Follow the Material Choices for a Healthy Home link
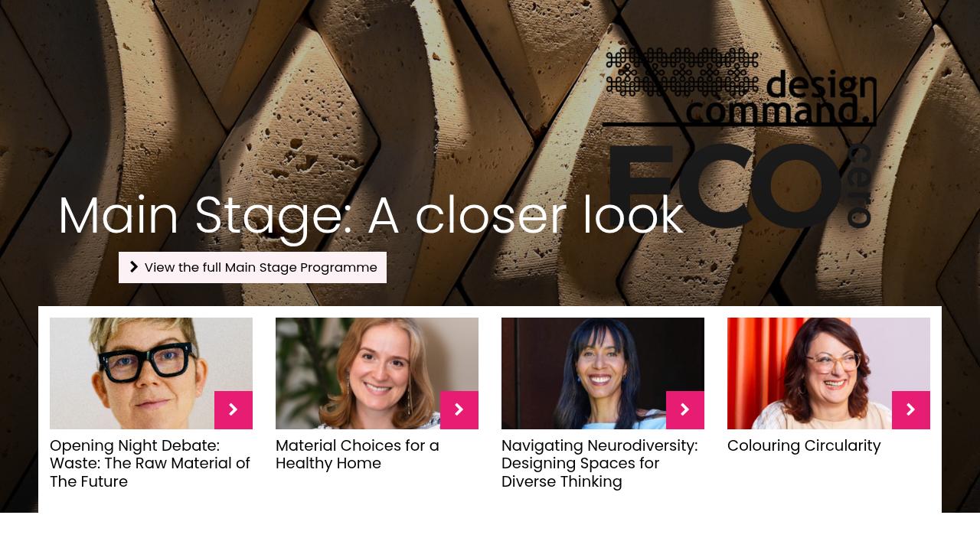This screenshot has width=980, height=551. pyautogui.click(x=358, y=455)
